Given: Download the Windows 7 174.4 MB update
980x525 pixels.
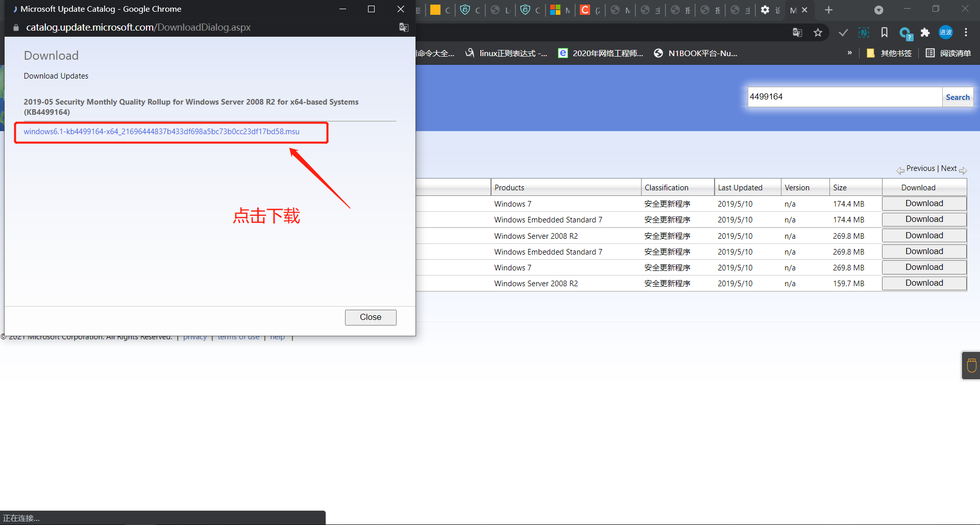Looking at the screenshot, I should tap(924, 204).
